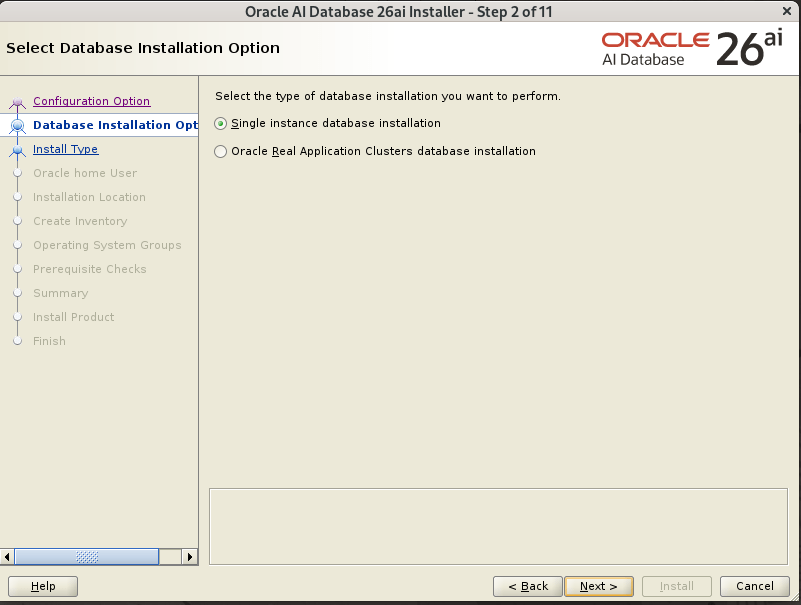Open the installer Help

click(x=43, y=586)
